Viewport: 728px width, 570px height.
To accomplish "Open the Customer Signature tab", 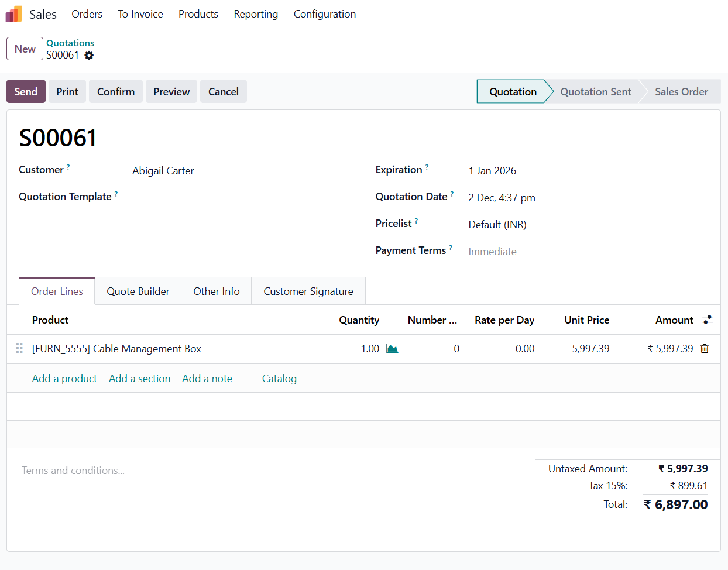I will 308,291.
